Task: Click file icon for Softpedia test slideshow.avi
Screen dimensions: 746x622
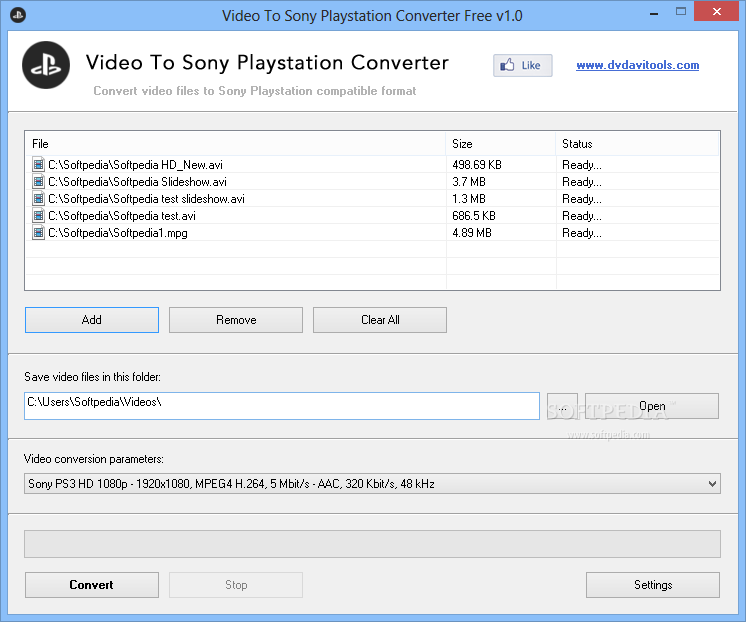Action: (x=38, y=199)
